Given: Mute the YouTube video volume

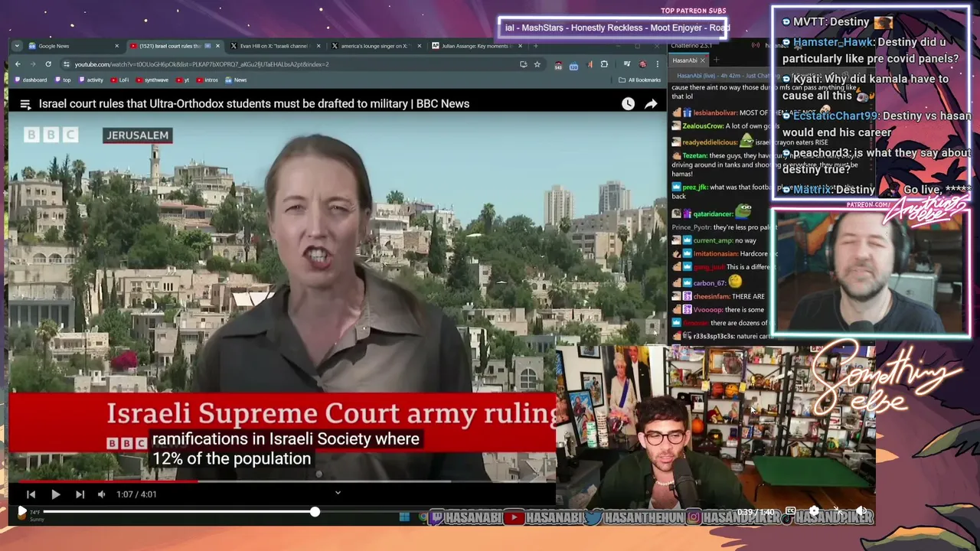Looking at the screenshot, I should (x=101, y=494).
